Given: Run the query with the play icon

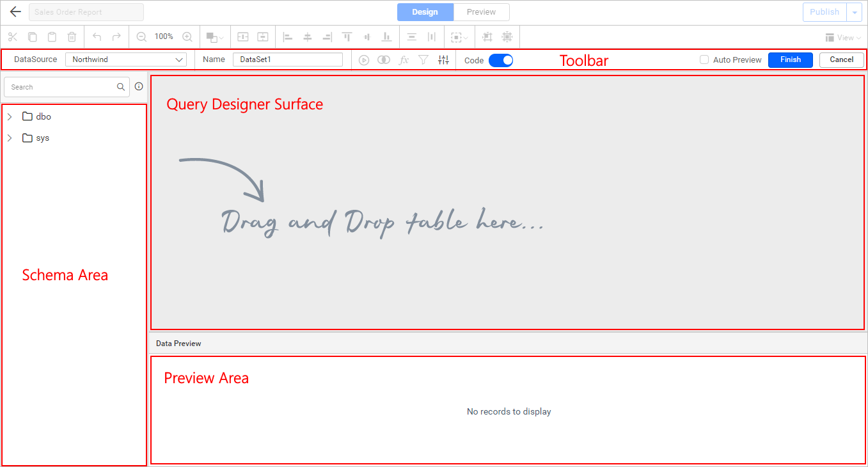Looking at the screenshot, I should tap(364, 59).
